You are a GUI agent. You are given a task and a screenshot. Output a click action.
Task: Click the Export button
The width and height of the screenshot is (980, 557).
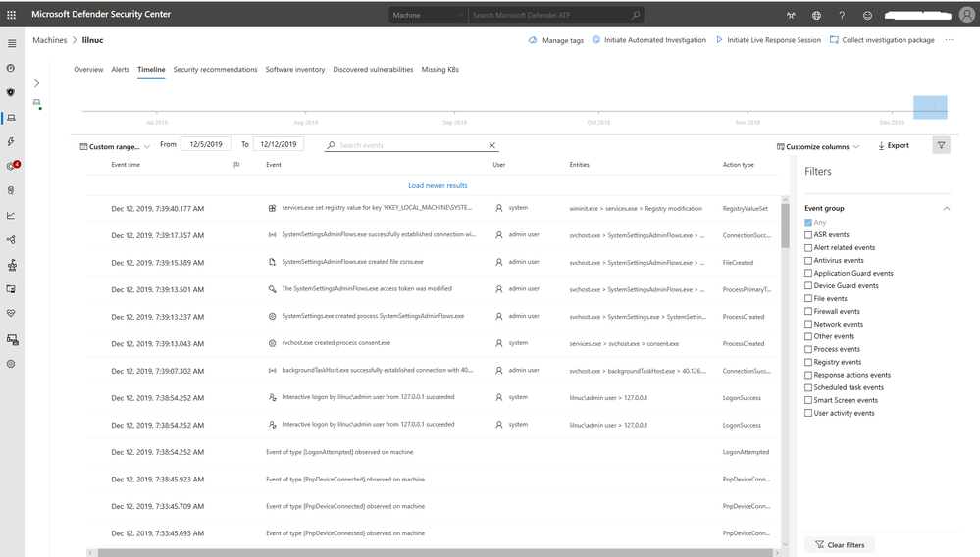(x=894, y=145)
